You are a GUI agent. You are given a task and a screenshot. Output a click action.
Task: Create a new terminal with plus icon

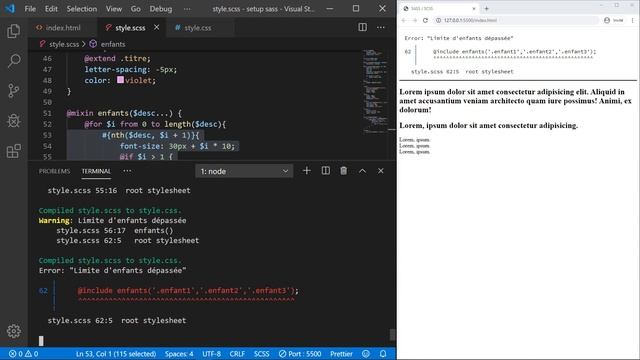pyautogui.click(x=307, y=171)
